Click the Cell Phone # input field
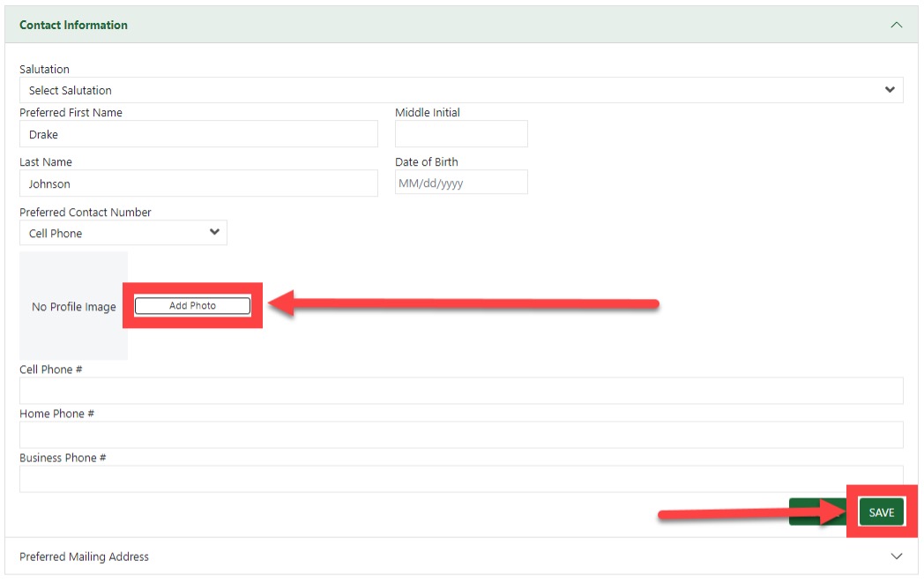The image size is (924, 583). pyautogui.click(x=461, y=391)
